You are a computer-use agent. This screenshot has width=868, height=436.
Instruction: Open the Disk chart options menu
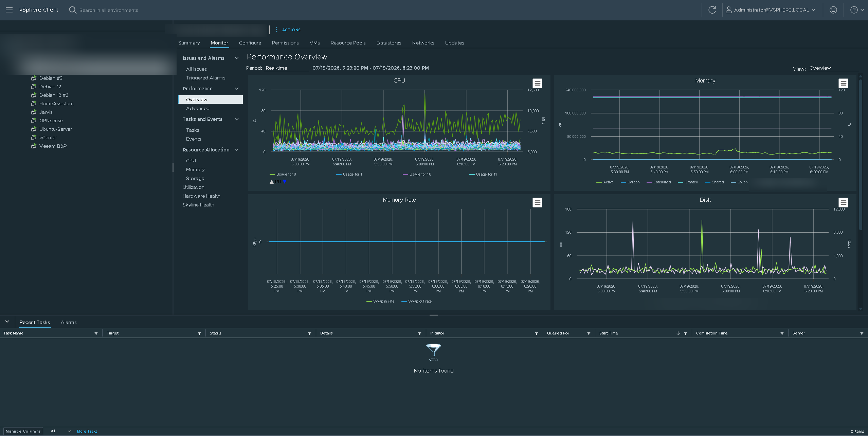pos(843,202)
